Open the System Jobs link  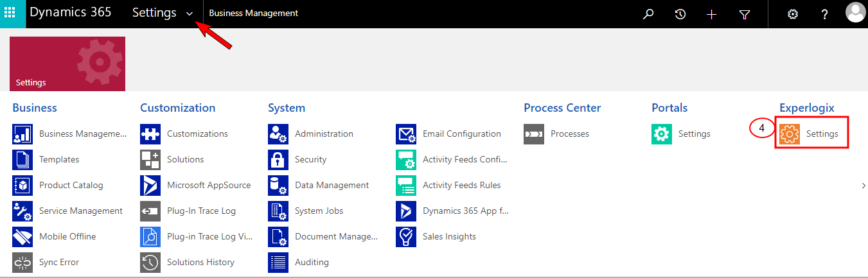click(319, 211)
